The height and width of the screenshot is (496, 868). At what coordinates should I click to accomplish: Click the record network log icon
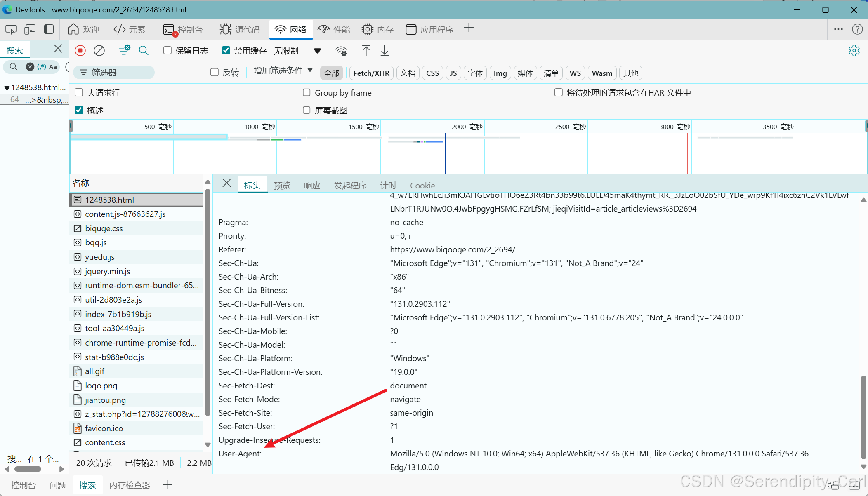[80, 51]
